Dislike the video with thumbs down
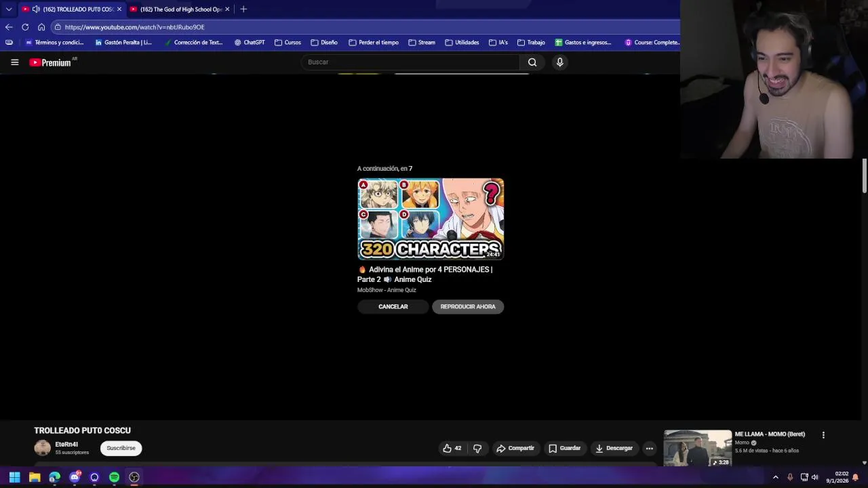This screenshot has height=488, width=868. [477, 448]
